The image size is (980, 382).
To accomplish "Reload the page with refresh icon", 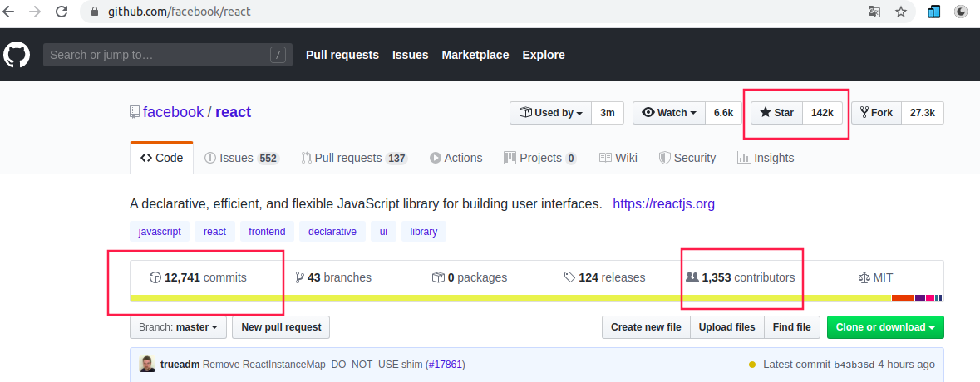I will tap(62, 12).
